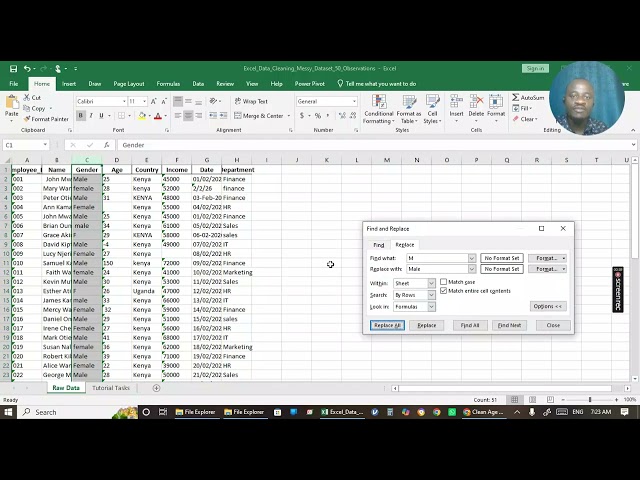640x480 pixels.
Task: Toggle Underline formatting
Action: pos(101,116)
